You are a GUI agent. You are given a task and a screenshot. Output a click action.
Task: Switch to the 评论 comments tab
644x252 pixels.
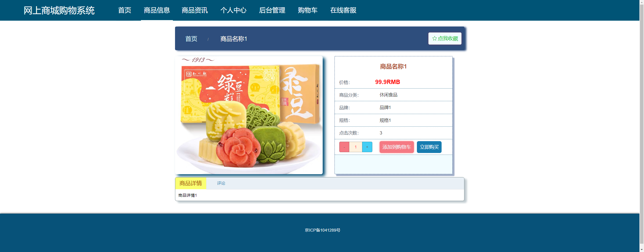point(221,183)
